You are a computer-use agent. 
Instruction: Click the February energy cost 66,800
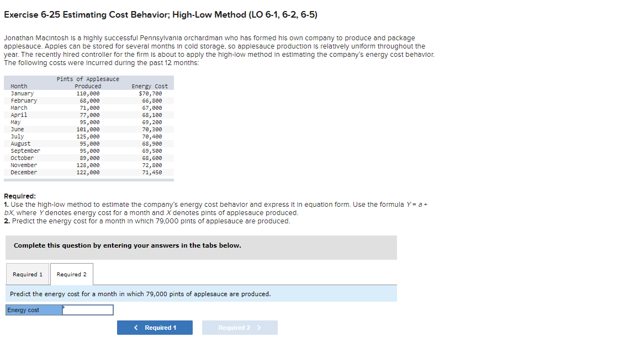[152, 101]
